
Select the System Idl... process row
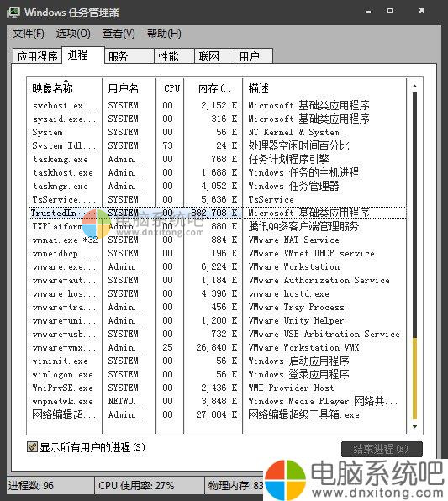217,145
